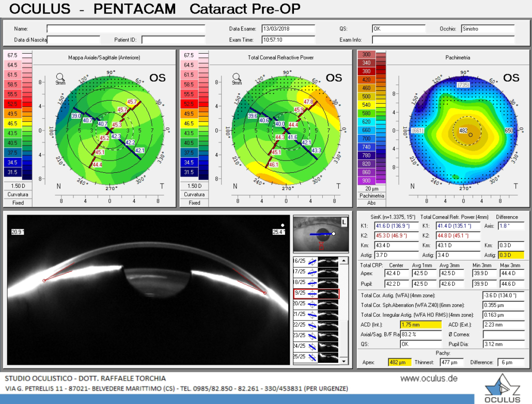Click the blue 34.5 swatch in the Axial map legend

pyautogui.click(x=12, y=163)
